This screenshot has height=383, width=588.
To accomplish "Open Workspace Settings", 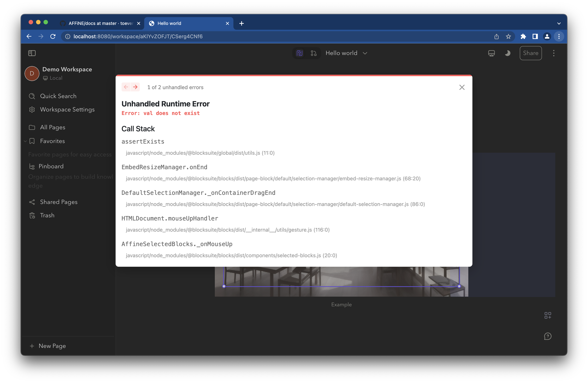I will pyautogui.click(x=67, y=109).
